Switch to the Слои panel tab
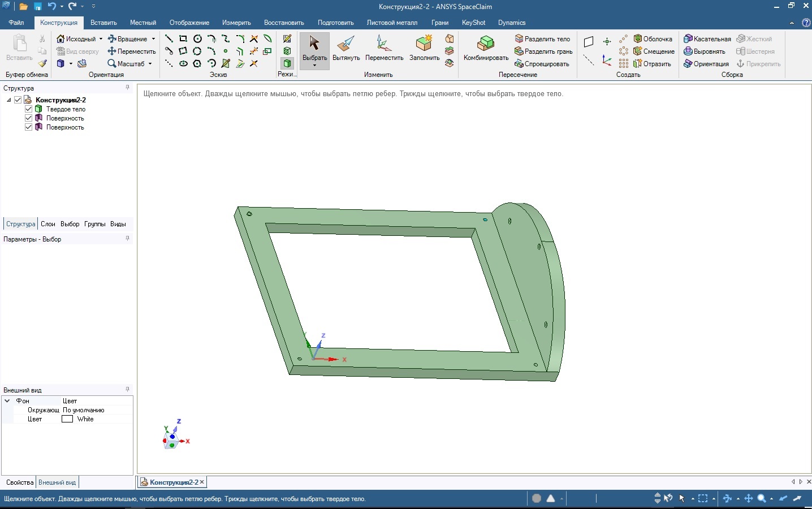 (x=48, y=224)
